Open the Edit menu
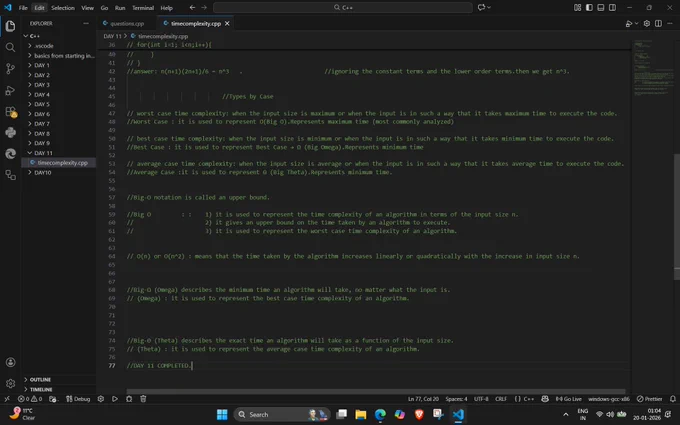 pos(39,8)
